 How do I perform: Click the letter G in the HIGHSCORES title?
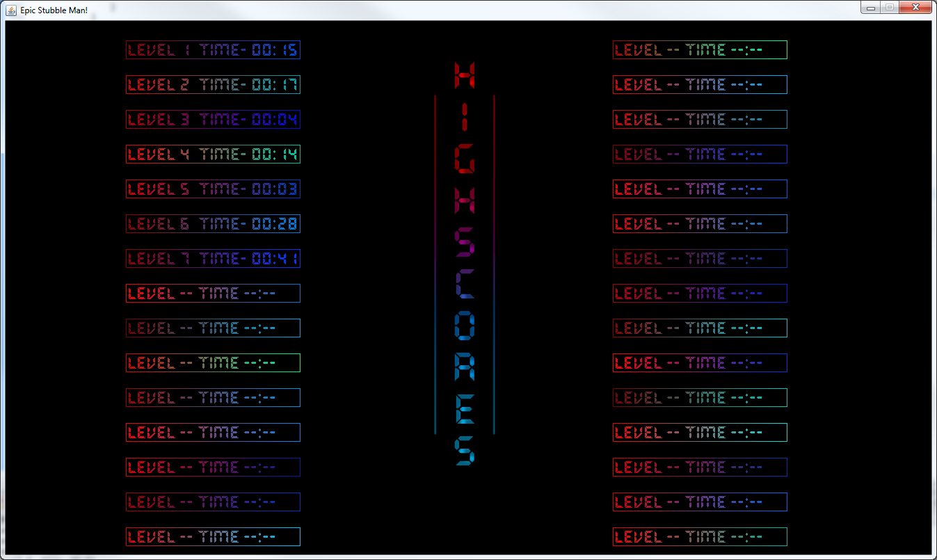pyautogui.click(x=464, y=159)
